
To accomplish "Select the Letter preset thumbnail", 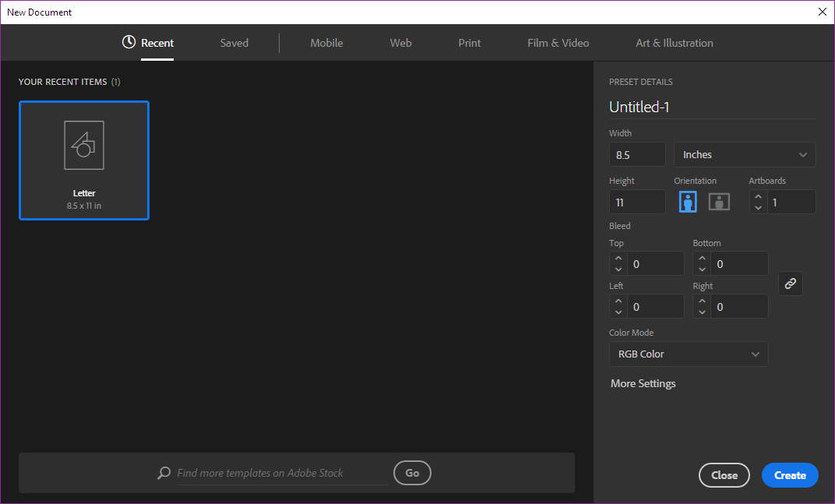I will coord(84,160).
